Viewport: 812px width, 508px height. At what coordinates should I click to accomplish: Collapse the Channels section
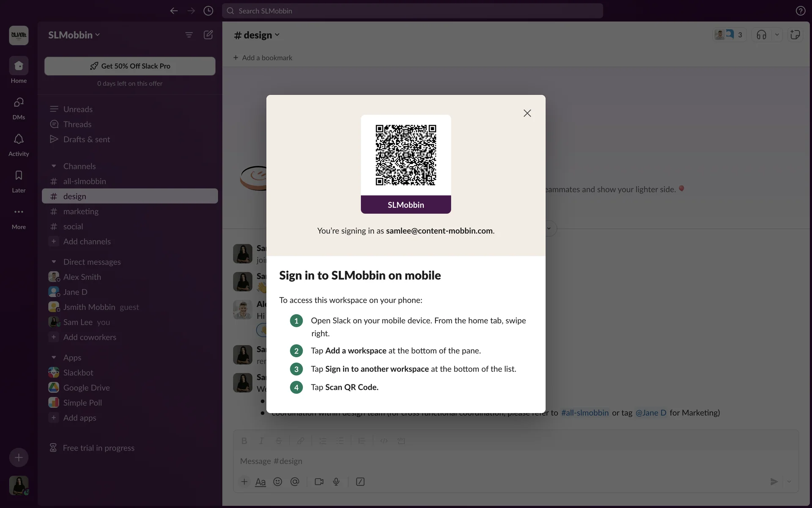tap(54, 166)
